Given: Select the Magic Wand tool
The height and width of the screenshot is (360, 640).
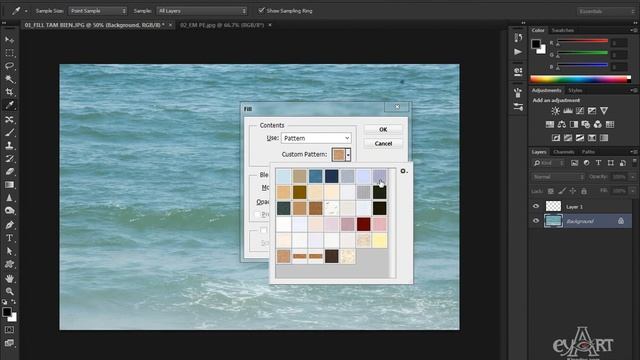Looking at the screenshot, I should [x=9, y=79].
